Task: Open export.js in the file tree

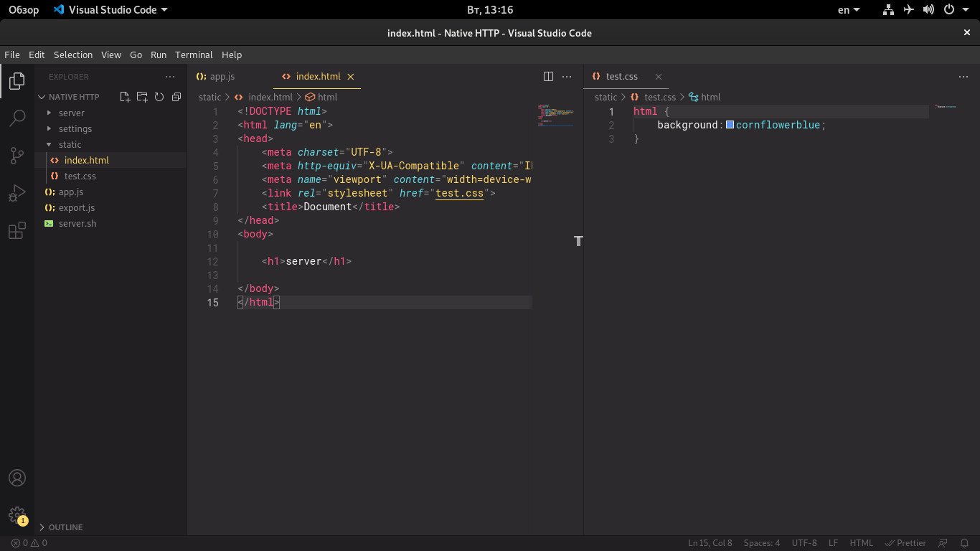Action: coord(110,207)
